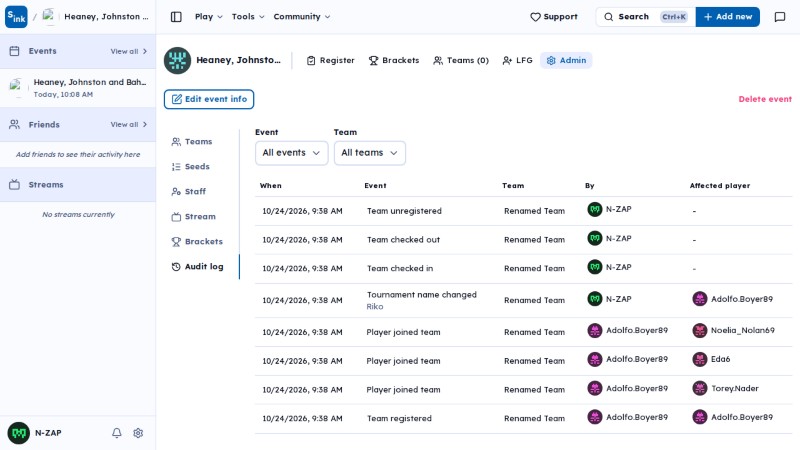Screen dimensions: 800x450
Task: Click Torey.Nader affected player name
Action: point(735,389)
